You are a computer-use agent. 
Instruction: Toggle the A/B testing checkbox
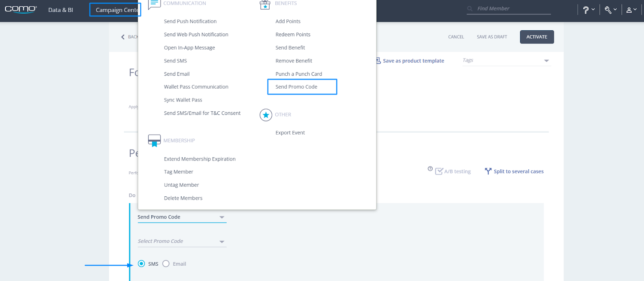tap(439, 171)
